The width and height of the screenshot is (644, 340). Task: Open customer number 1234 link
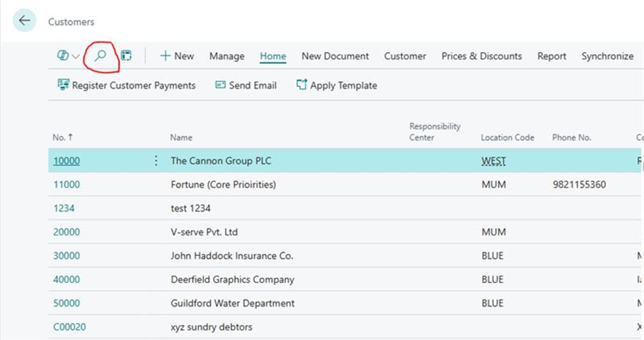coord(64,209)
